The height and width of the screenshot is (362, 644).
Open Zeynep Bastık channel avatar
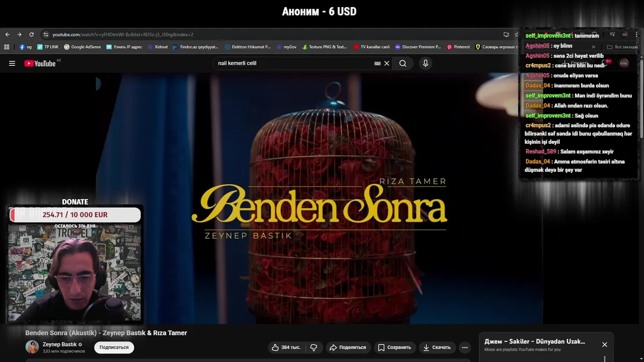[32, 347]
